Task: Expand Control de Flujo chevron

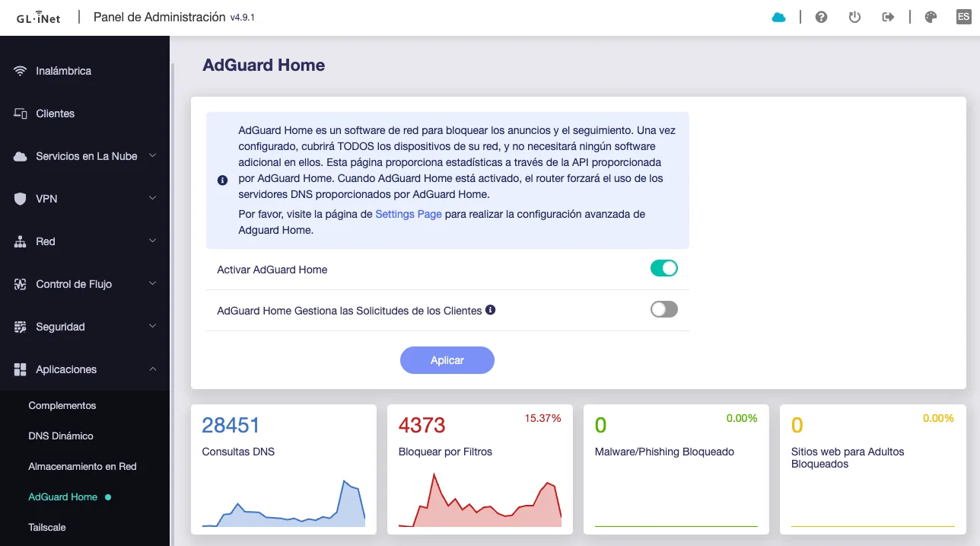Action: click(153, 284)
